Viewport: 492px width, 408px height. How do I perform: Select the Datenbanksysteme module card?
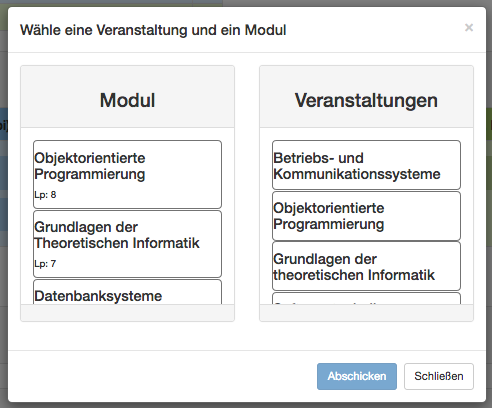point(127,292)
